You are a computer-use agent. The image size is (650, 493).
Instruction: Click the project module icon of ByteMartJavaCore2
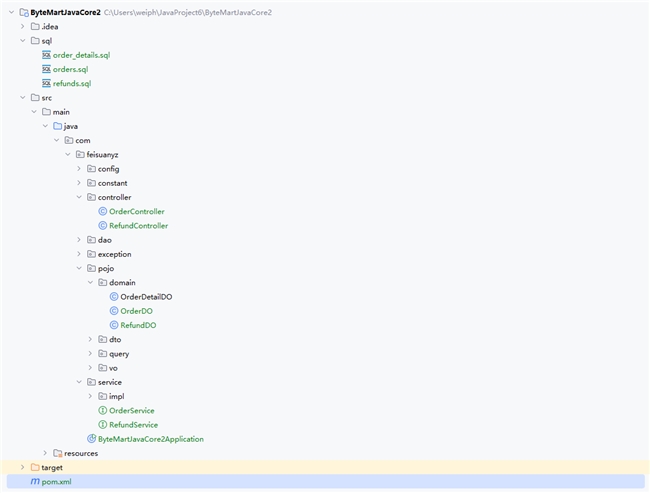tap(24, 12)
